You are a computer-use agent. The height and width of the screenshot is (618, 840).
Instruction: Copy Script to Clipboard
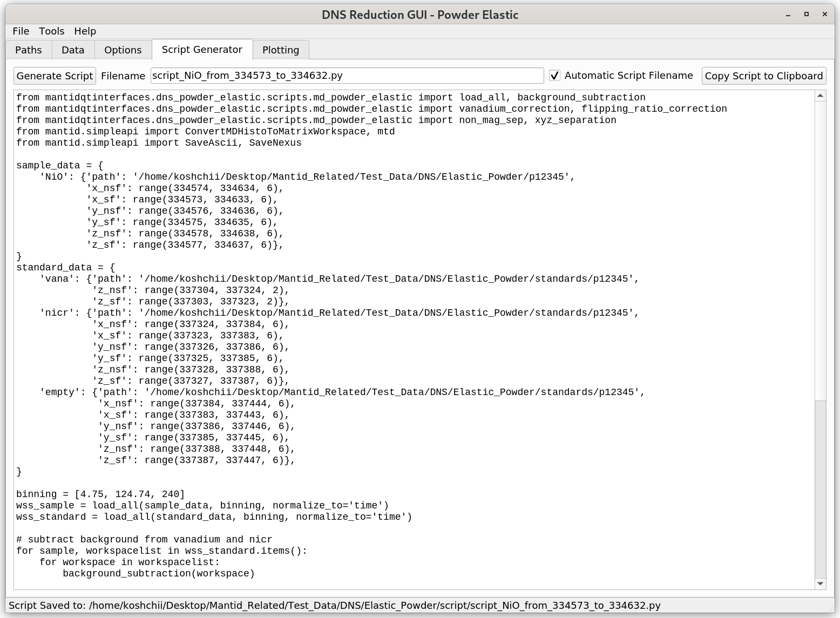point(763,76)
